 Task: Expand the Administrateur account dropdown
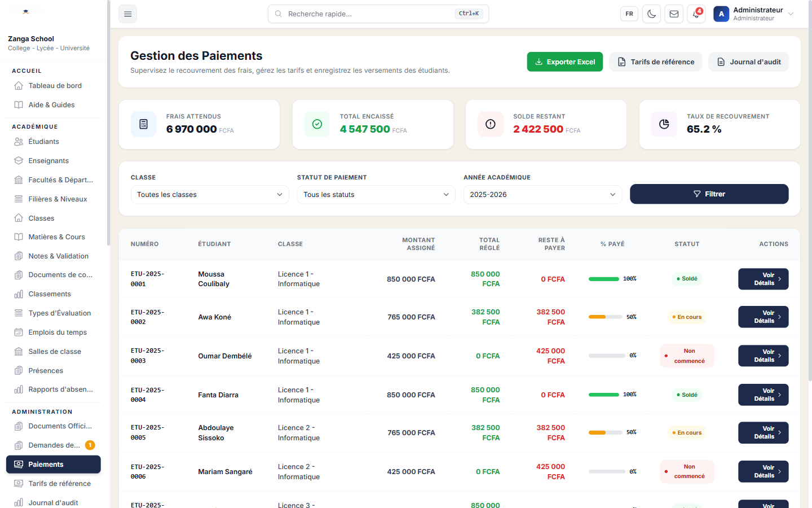(x=754, y=14)
